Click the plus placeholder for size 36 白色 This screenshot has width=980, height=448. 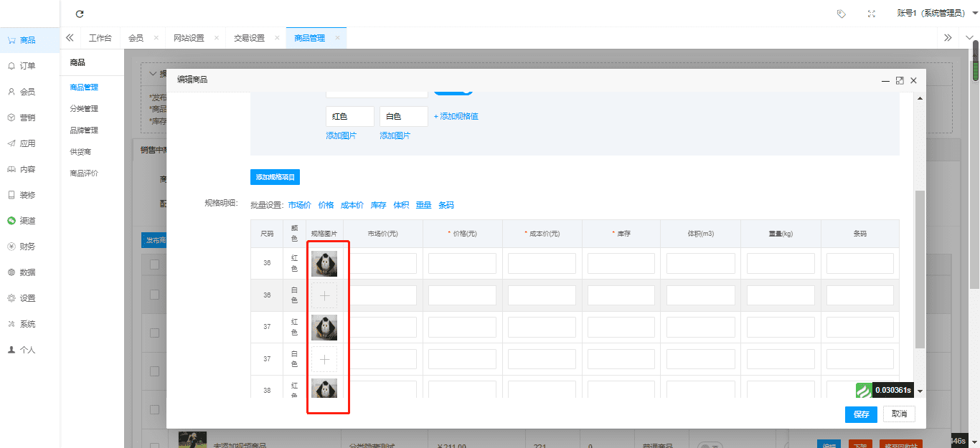click(324, 295)
